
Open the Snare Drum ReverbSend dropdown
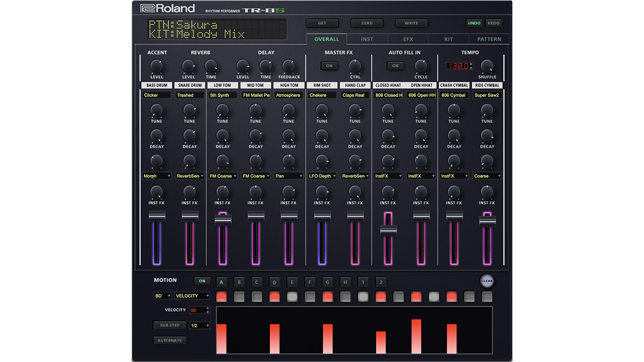tap(190, 176)
